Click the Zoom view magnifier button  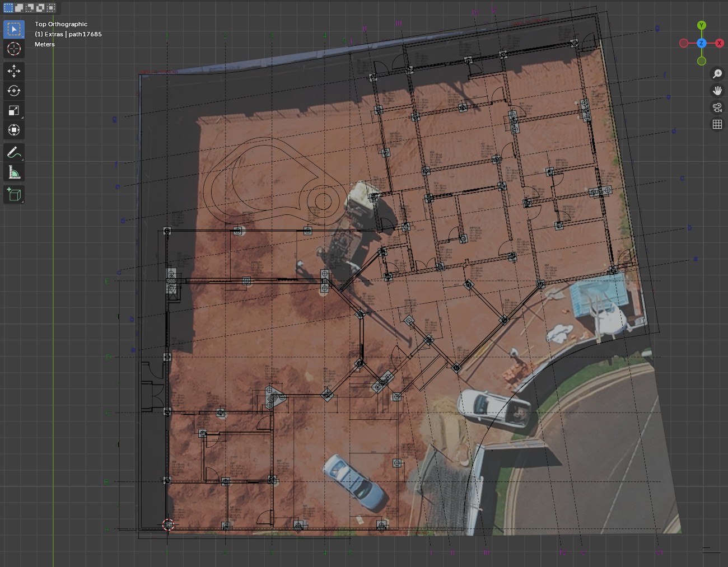click(x=717, y=74)
